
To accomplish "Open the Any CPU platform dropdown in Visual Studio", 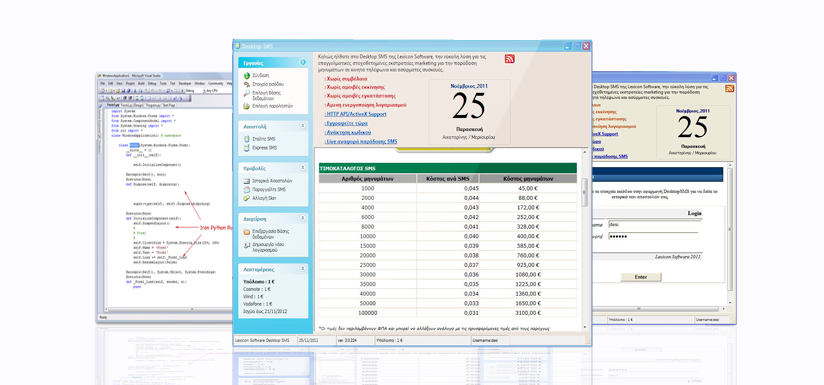I will pos(219,91).
